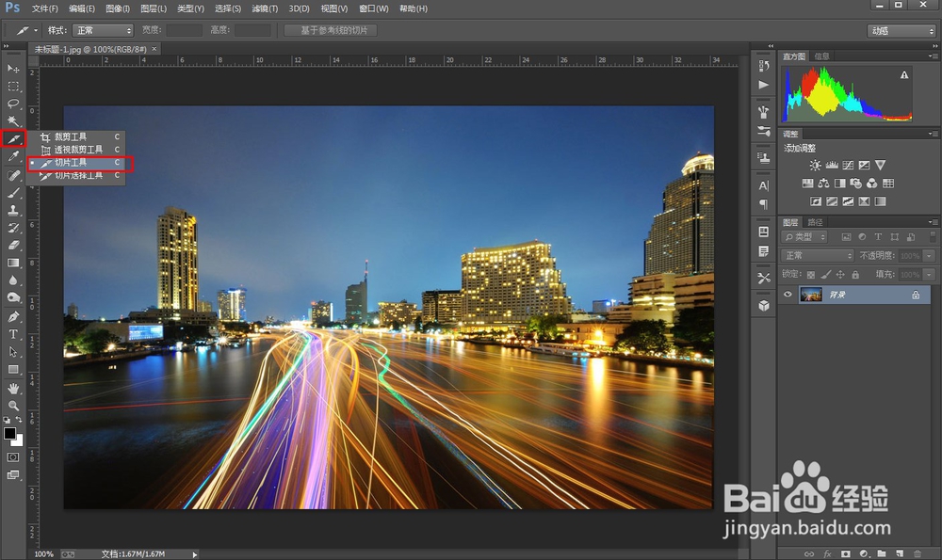
Task: Open the 不透明度 opacity dropdown arrow
Action: coord(930,256)
